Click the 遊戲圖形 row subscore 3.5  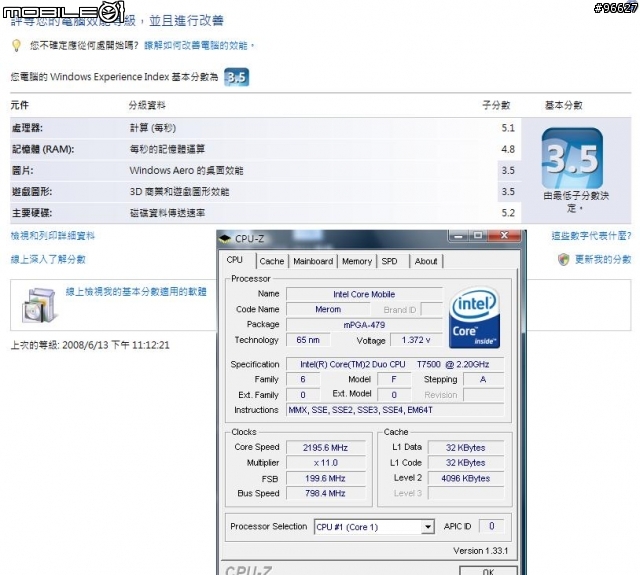pyautogui.click(x=508, y=192)
